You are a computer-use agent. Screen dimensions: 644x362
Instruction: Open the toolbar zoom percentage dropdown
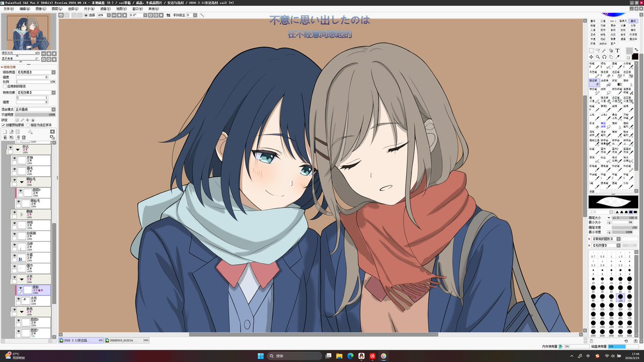[x=108, y=15]
